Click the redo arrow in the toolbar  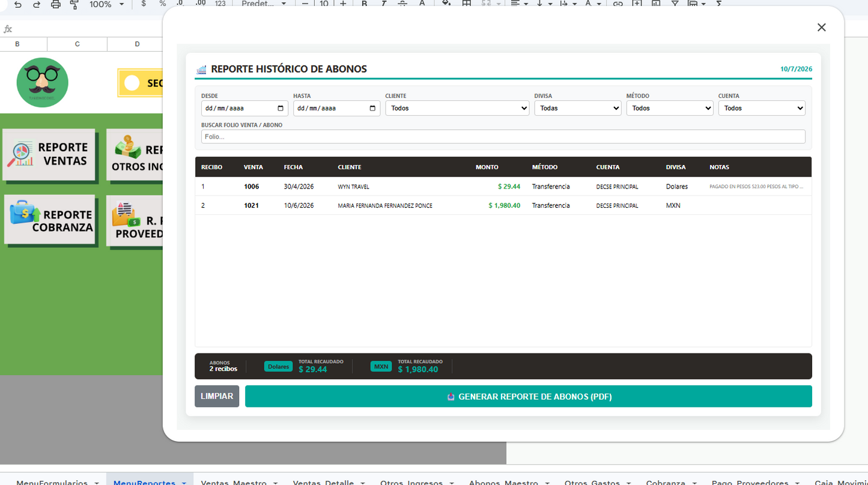point(37,4)
